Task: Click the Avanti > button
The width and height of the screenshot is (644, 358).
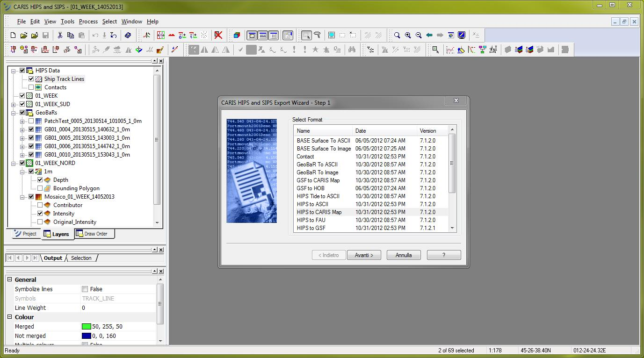Action: click(364, 255)
